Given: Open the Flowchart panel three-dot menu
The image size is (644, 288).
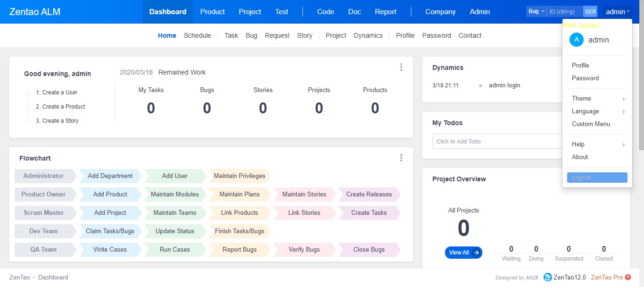Looking at the screenshot, I should tap(401, 158).
